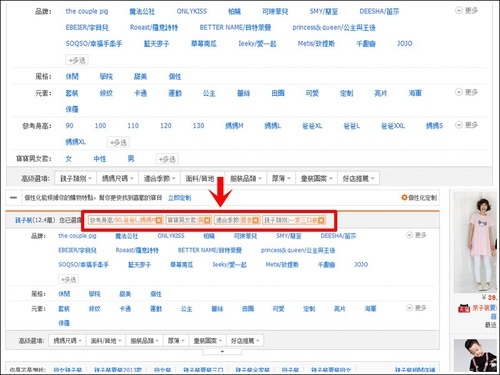Select the couple pig brand in the upper panel

point(87,11)
